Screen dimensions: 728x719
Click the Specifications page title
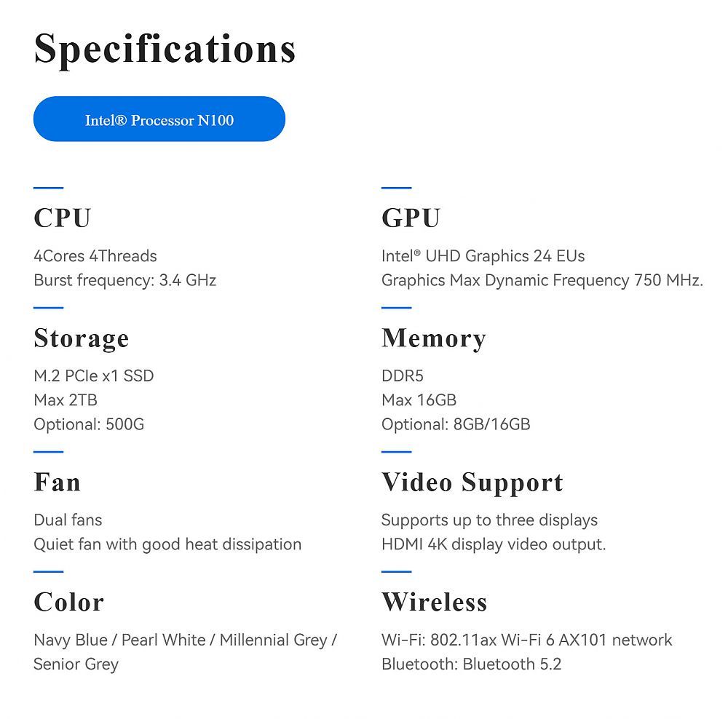(x=165, y=49)
